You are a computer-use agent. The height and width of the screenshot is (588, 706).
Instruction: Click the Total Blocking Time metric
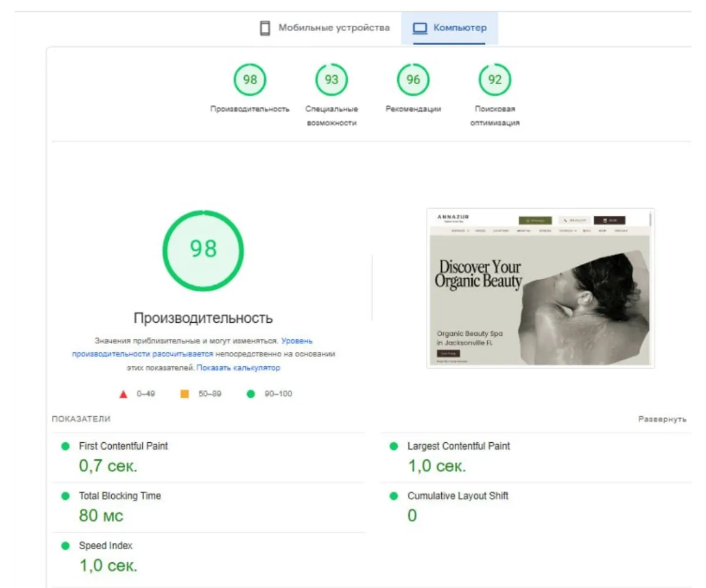[x=119, y=496]
